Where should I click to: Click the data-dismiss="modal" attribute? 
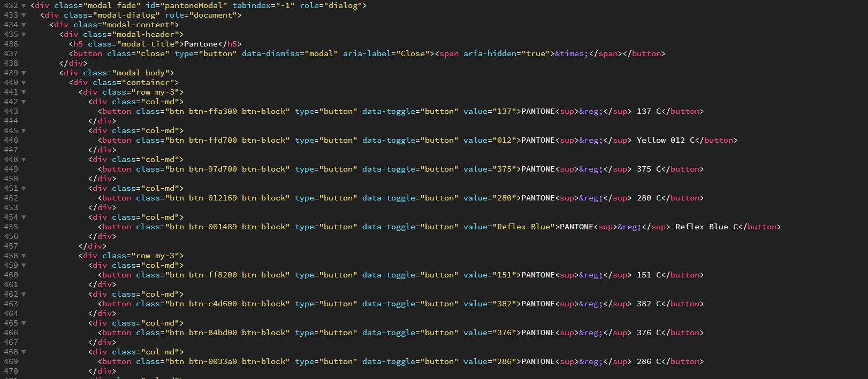point(290,53)
